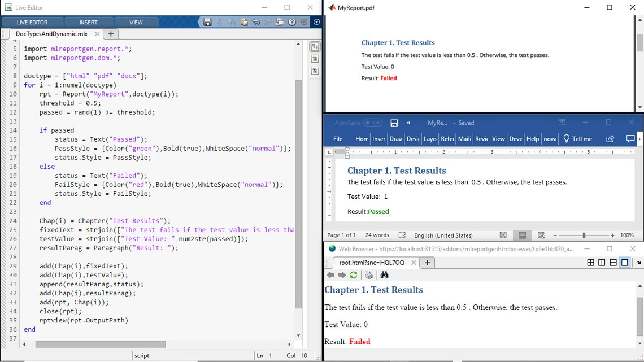Click the binoculars find icon

tap(385, 275)
